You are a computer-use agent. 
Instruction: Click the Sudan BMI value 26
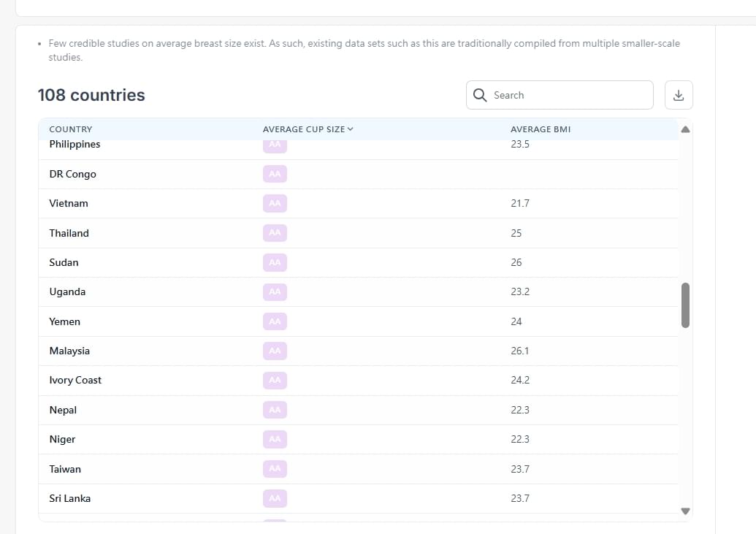(516, 262)
